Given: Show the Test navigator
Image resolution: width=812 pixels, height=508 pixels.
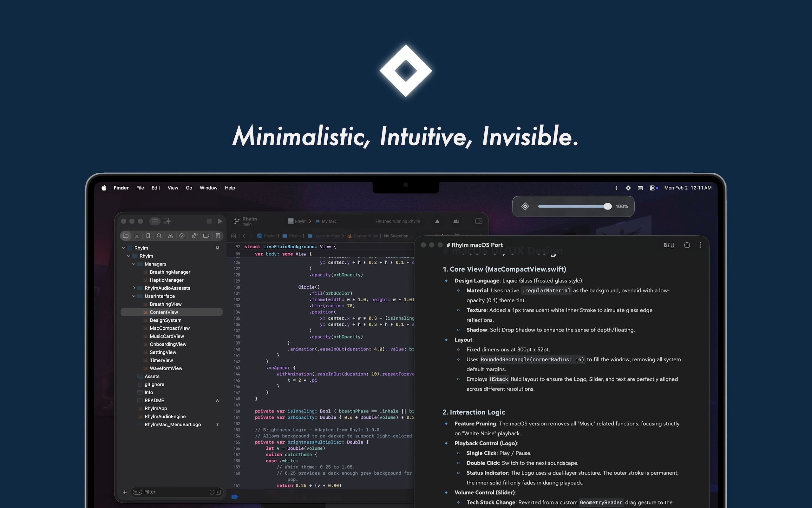Looking at the screenshot, I should tap(182, 236).
